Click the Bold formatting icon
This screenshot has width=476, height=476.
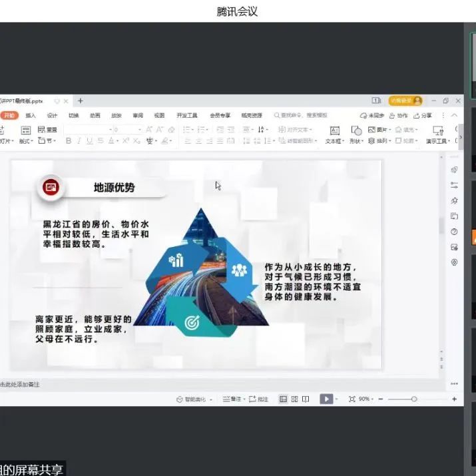tap(69, 140)
